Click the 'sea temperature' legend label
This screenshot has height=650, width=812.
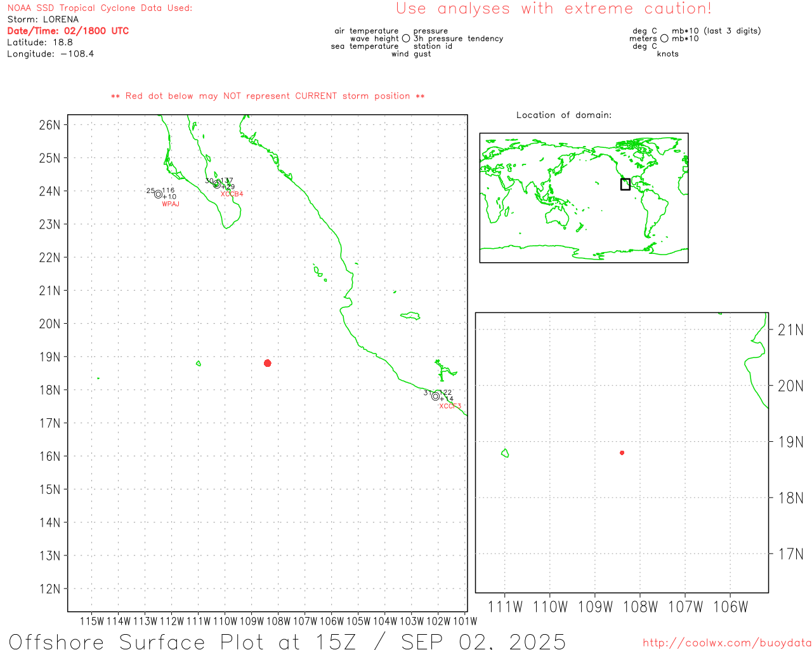tap(365, 46)
